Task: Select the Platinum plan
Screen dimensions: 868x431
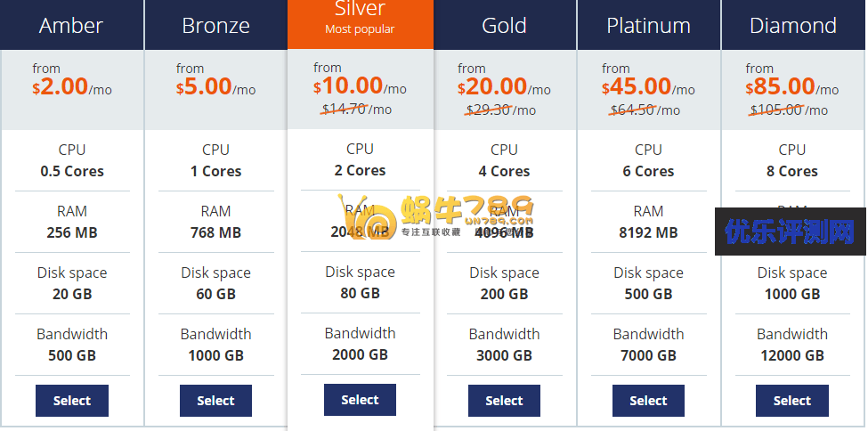Action: (648, 401)
